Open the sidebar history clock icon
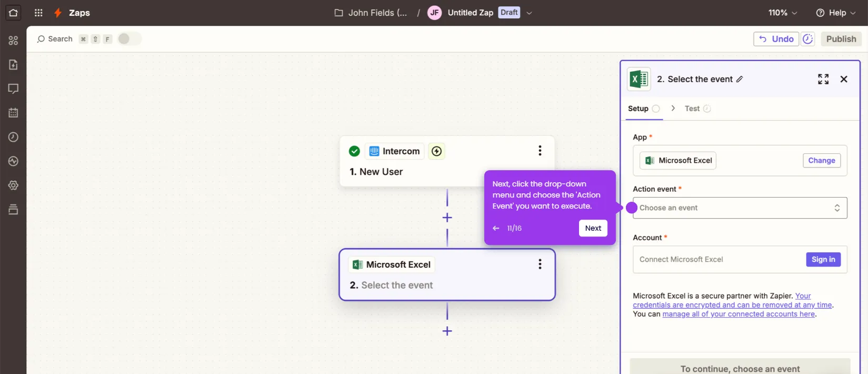 click(x=13, y=137)
